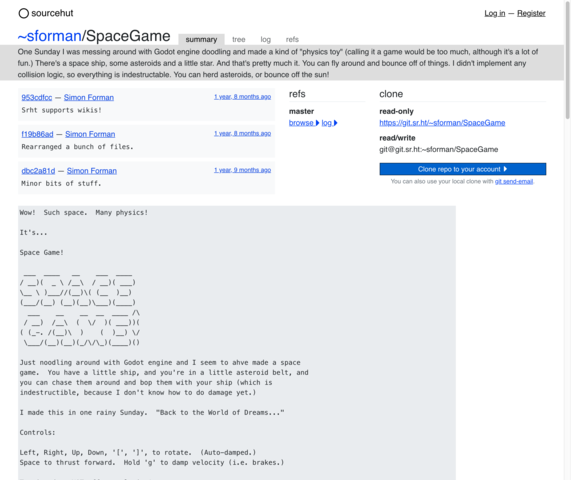This screenshot has width=571, height=480.
Task: Open the Log in link
Action: 495,13
